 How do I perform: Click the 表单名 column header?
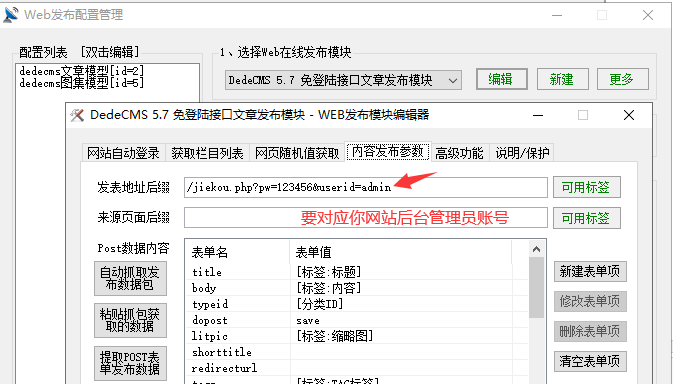pyautogui.click(x=237, y=252)
